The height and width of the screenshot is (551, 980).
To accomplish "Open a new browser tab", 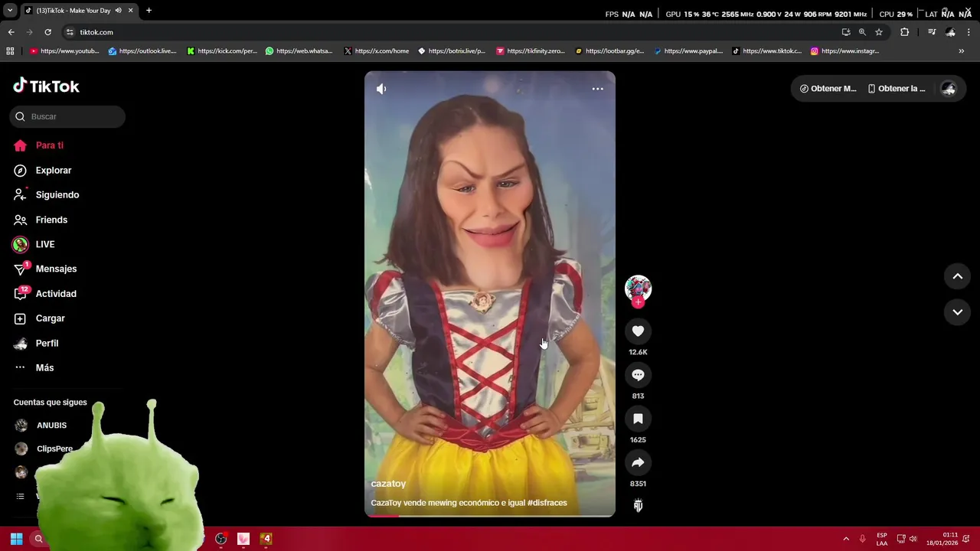I will 149,11.
